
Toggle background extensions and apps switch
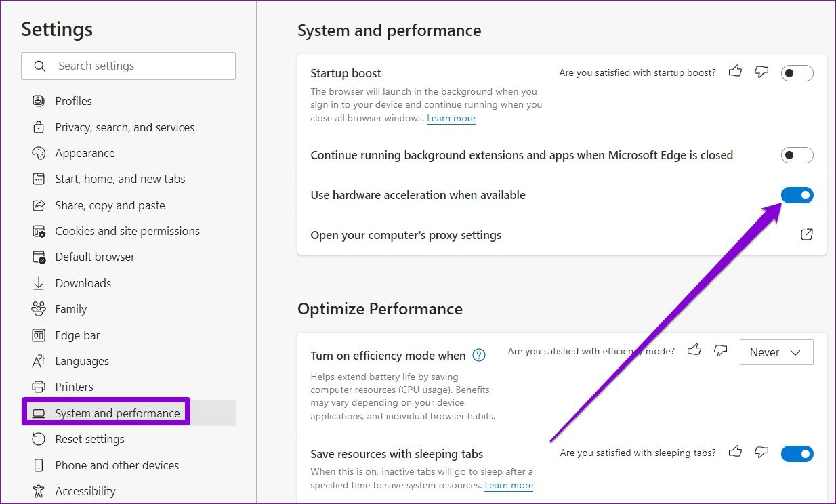[797, 155]
